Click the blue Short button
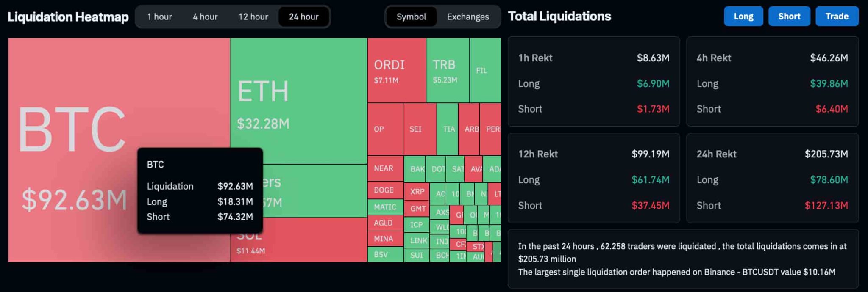This screenshot has height=292, width=868. [x=789, y=16]
